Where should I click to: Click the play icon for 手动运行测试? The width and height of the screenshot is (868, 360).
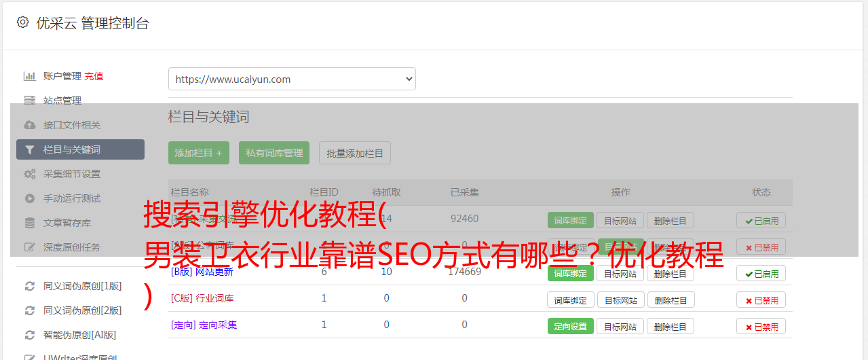click(x=29, y=198)
